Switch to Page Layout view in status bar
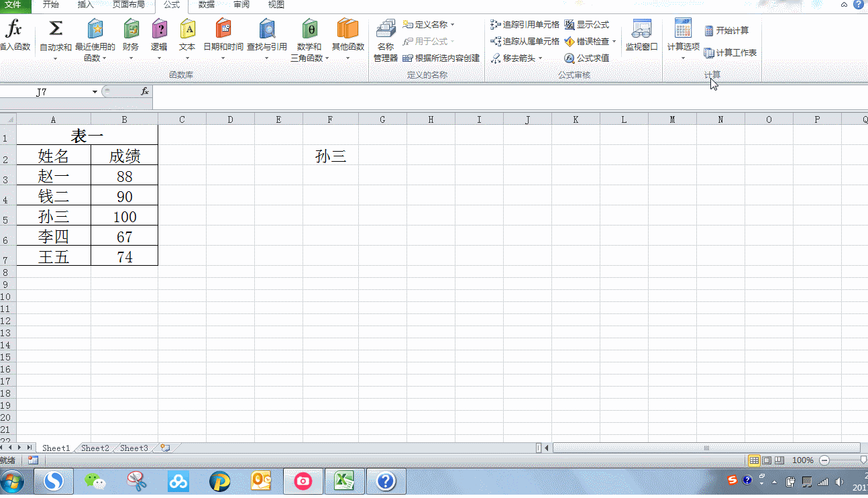Image resolution: width=868 pixels, height=498 pixels. (767, 460)
